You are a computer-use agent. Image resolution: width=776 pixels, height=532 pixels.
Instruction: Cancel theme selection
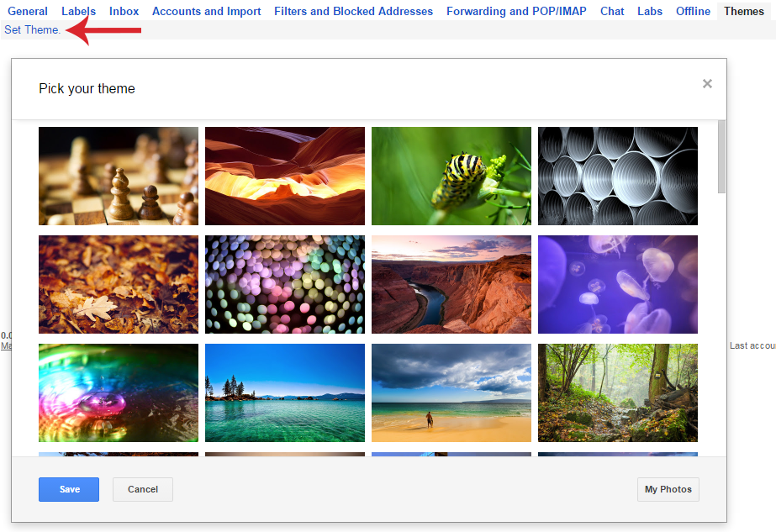coord(143,489)
